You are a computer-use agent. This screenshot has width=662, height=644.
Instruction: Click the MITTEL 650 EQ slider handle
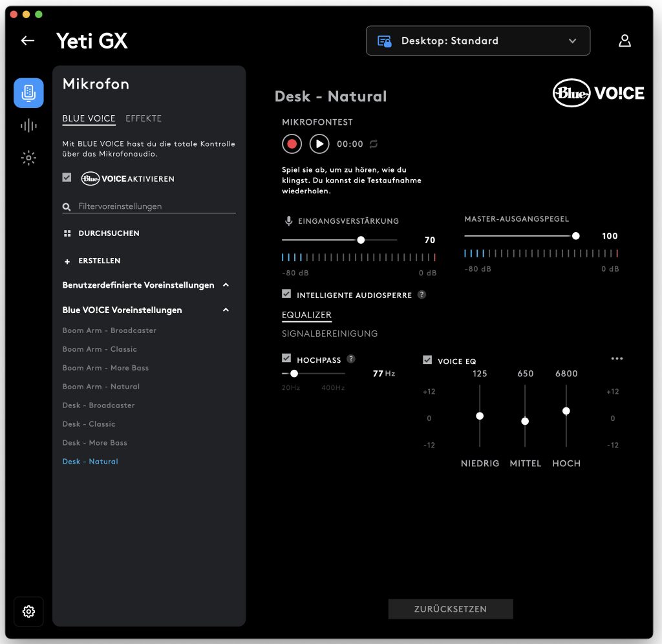coord(525,421)
